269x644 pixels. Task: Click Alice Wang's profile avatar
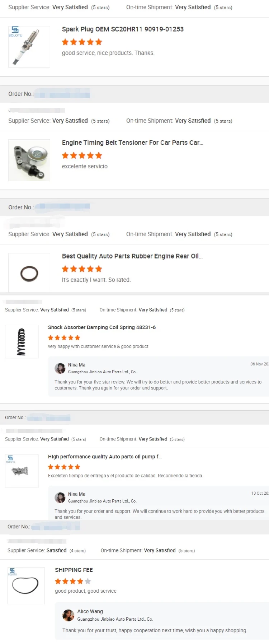tap(68, 615)
